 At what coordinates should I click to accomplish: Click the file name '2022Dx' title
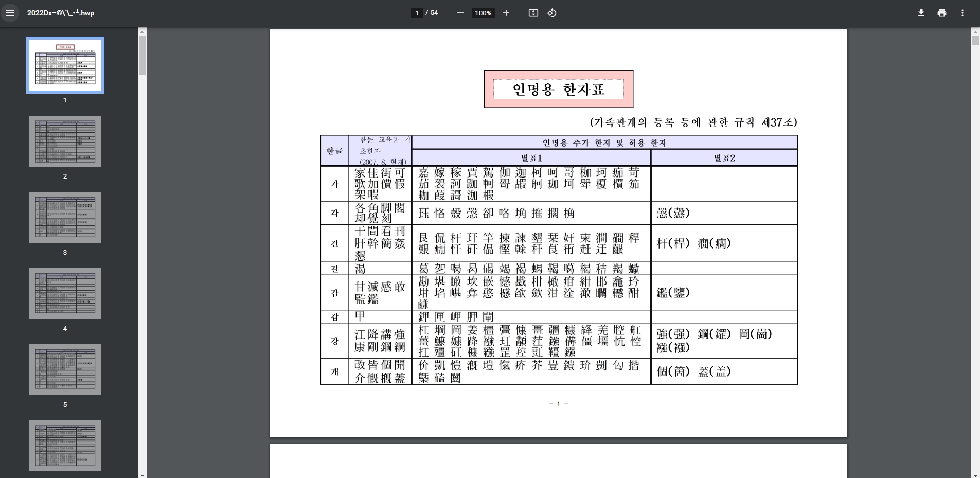coord(61,13)
